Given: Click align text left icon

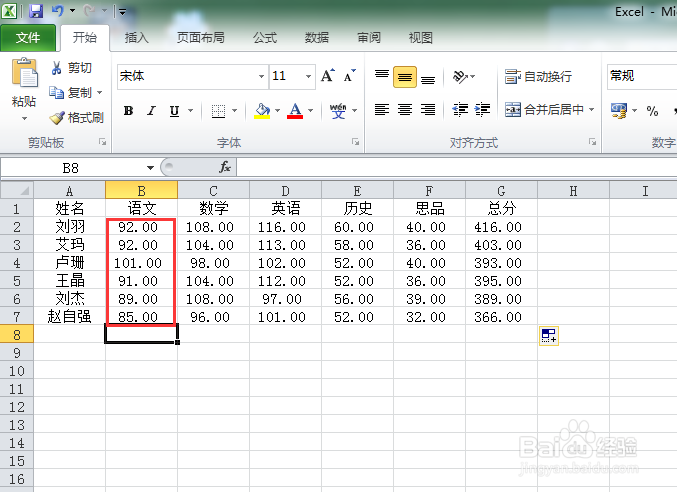Looking at the screenshot, I should click(x=382, y=110).
